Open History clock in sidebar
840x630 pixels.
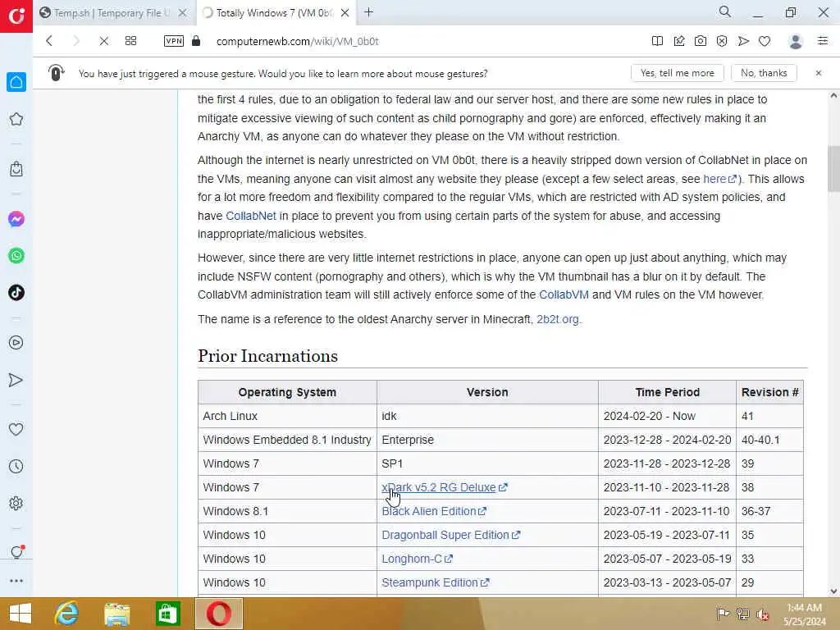(16, 466)
